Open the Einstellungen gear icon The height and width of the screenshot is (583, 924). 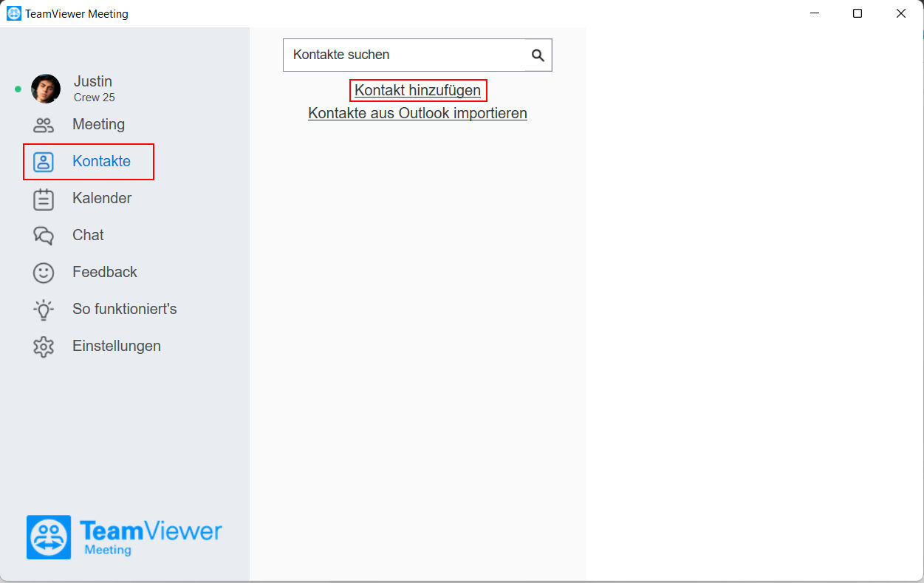pos(44,347)
